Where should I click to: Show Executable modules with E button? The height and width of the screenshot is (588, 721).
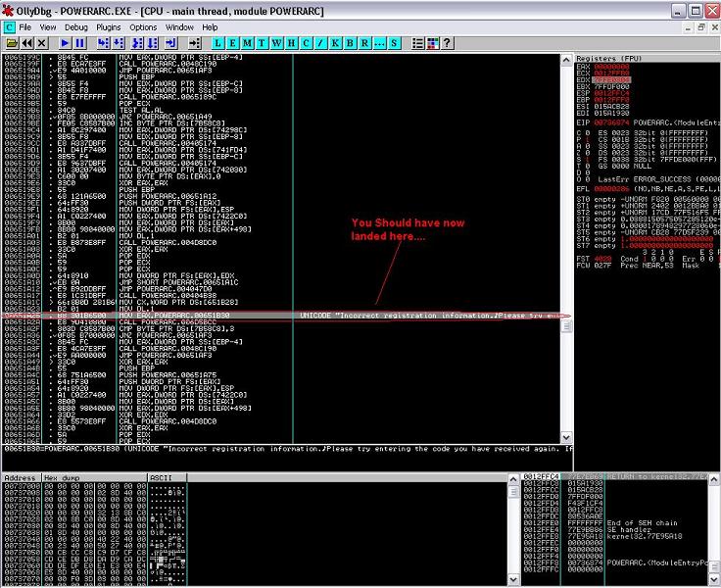tap(233, 43)
